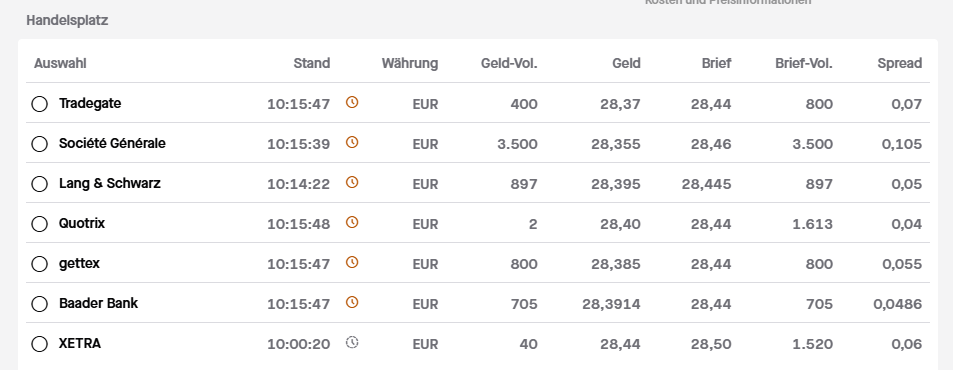Click Spread value 0,0486
Image resolution: width=953 pixels, height=370 pixels.
click(x=898, y=304)
